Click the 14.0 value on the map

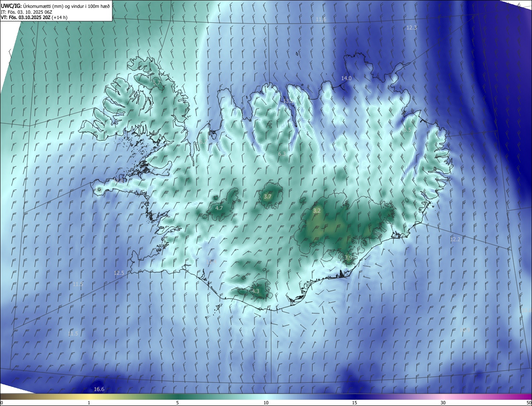(x=346, y=78)
